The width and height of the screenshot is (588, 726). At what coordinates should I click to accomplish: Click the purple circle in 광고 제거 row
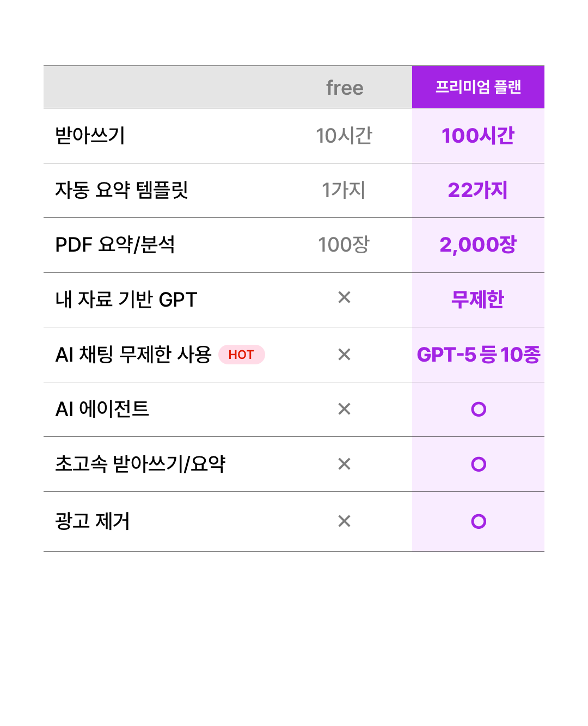pos(479,521)
